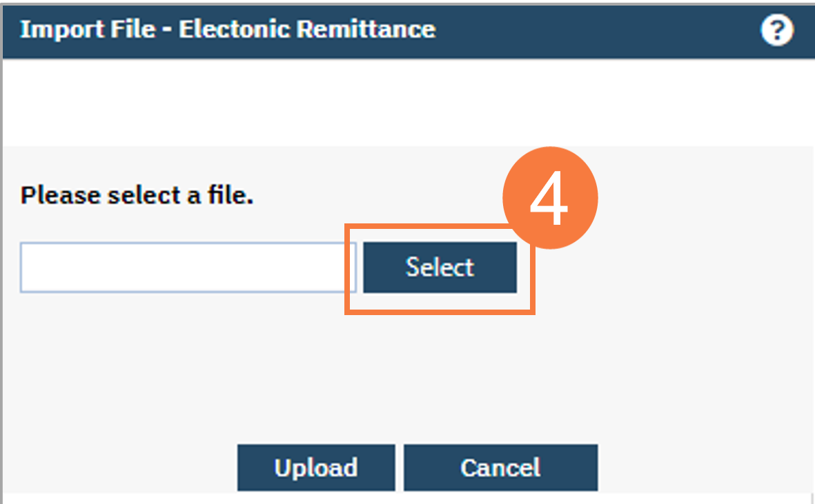Select the numbered step indicator badge
Image resolution: width=815 pixels, height=504 pixels.
[550, 196]
